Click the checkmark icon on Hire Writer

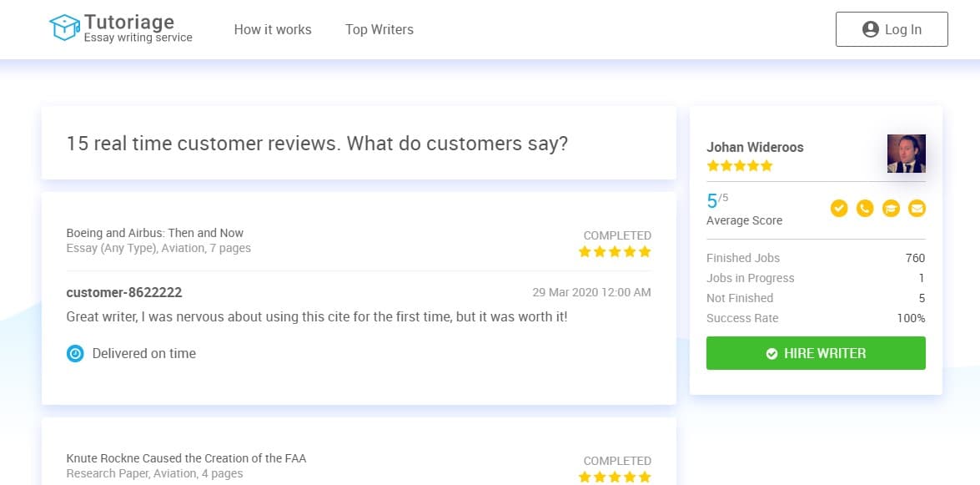coord(771,354)
